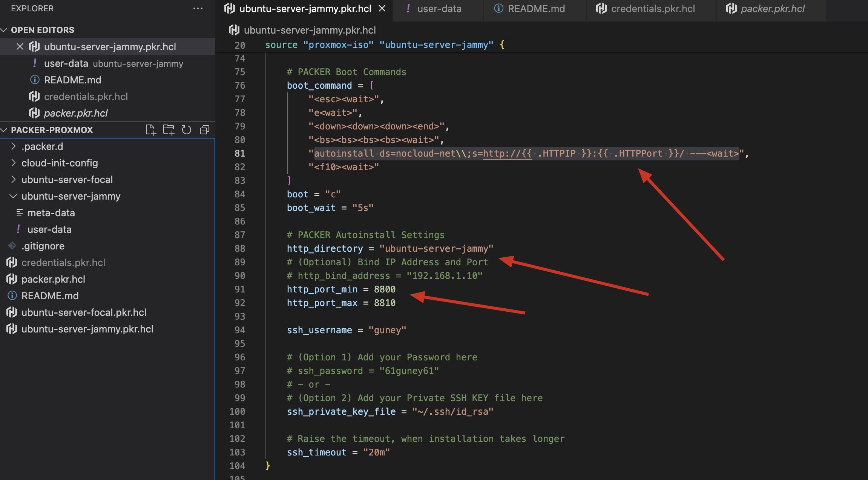Expand the ubuntu-server-focal folder
Screen dimensions: 868x480
14,179
